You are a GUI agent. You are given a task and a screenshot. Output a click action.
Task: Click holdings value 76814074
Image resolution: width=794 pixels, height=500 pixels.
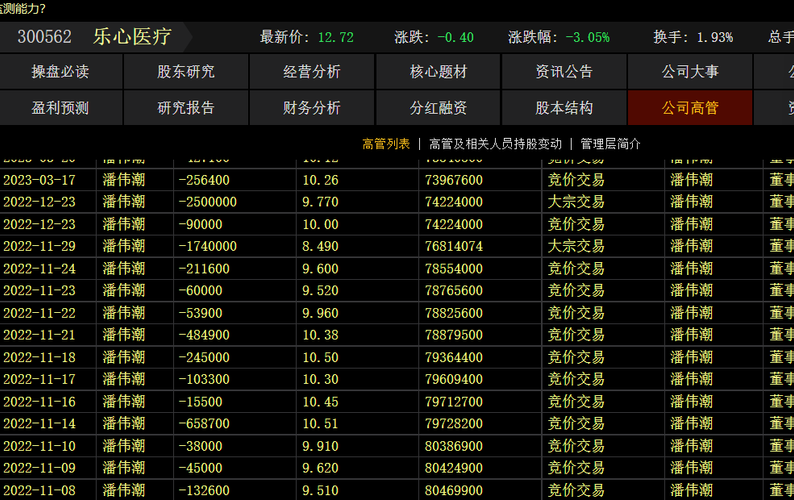point(454,246)
